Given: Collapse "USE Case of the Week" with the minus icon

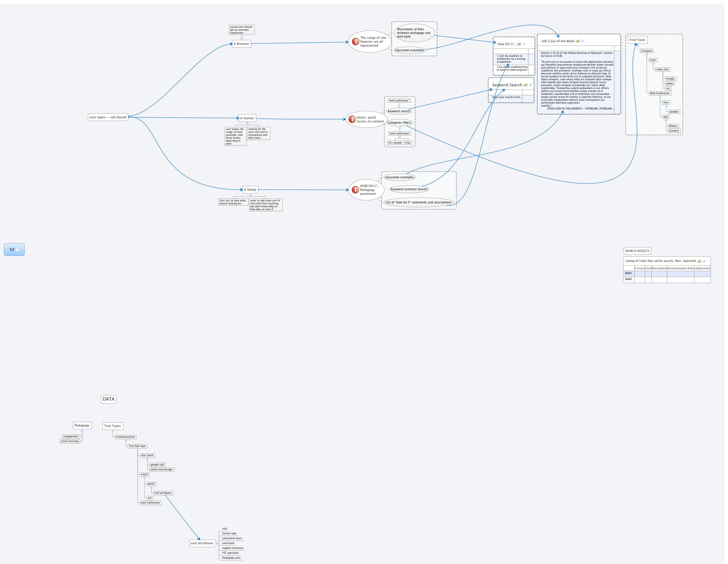Looking at the screenshot, I should pyautogui.click(x=583, y=41).
